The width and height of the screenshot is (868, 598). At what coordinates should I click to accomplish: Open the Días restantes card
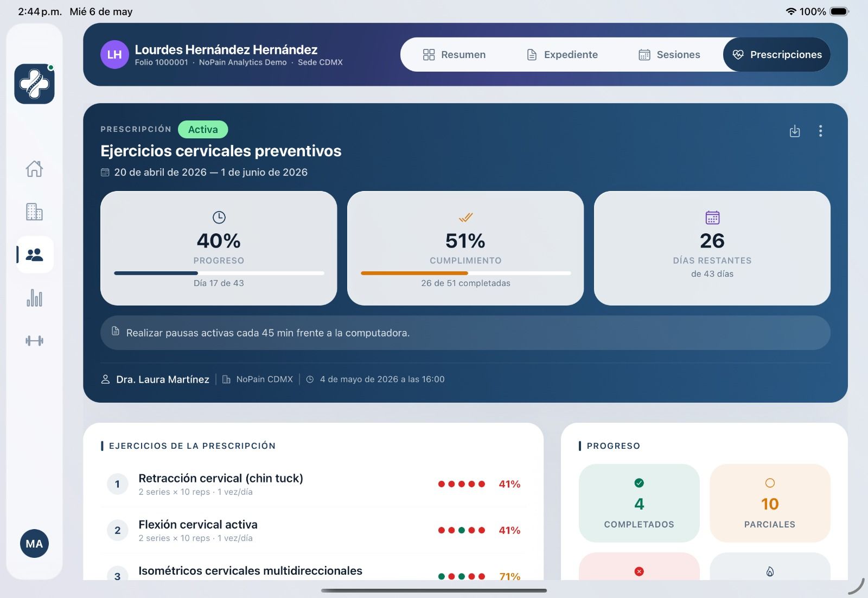[x=712, y=248]
